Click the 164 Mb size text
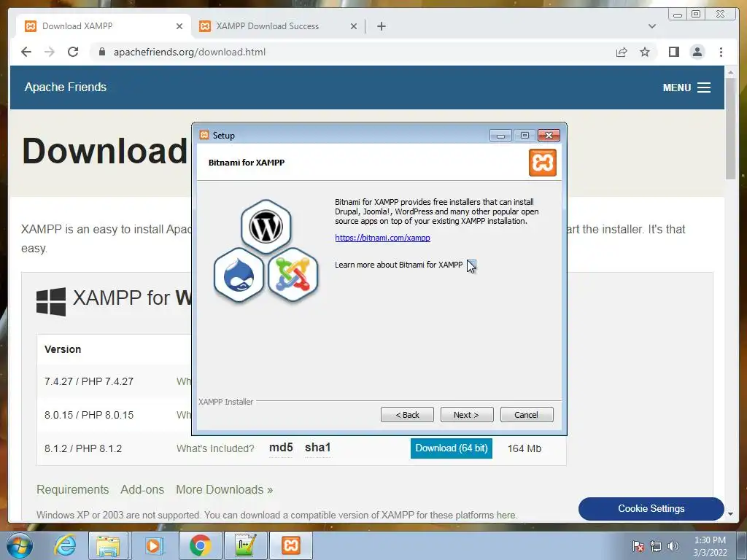This screenshot has height=560, width=747. [x=524, y=448]
